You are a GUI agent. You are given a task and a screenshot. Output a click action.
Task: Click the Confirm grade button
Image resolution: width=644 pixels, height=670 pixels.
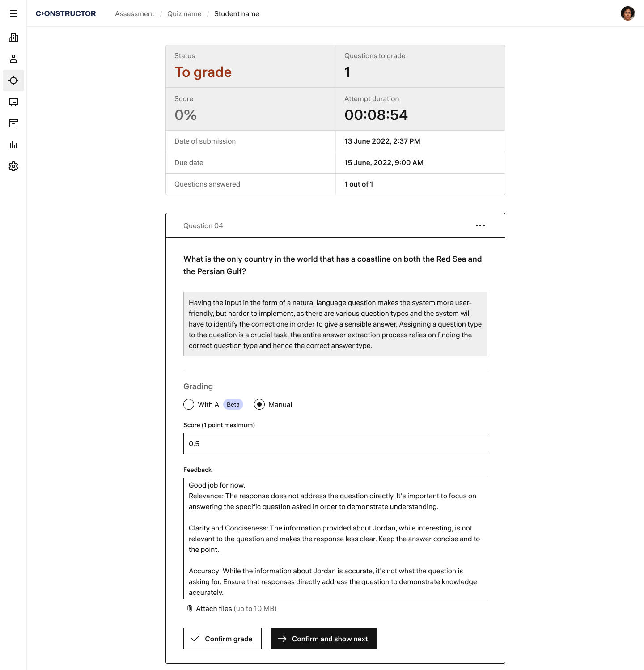(222, 639)
